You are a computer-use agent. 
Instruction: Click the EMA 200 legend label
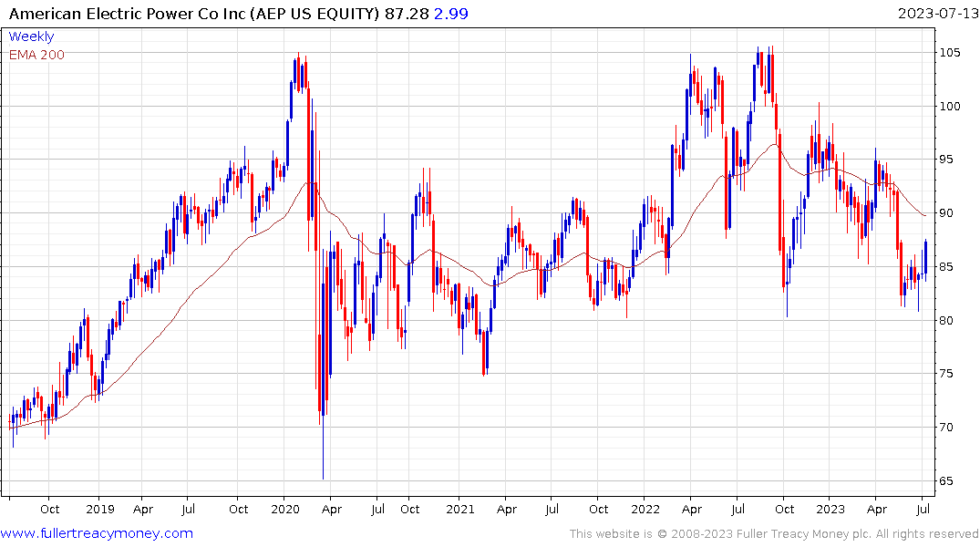pos(36,55)
